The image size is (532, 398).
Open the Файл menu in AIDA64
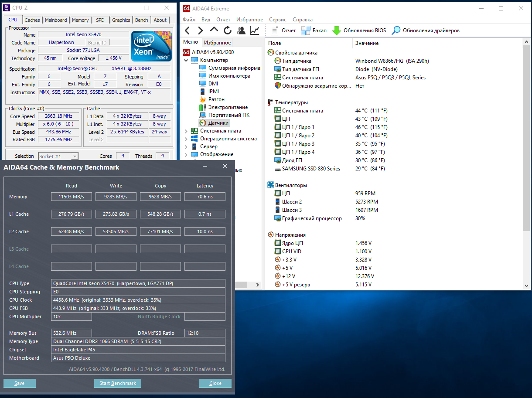tap(189, 20)
